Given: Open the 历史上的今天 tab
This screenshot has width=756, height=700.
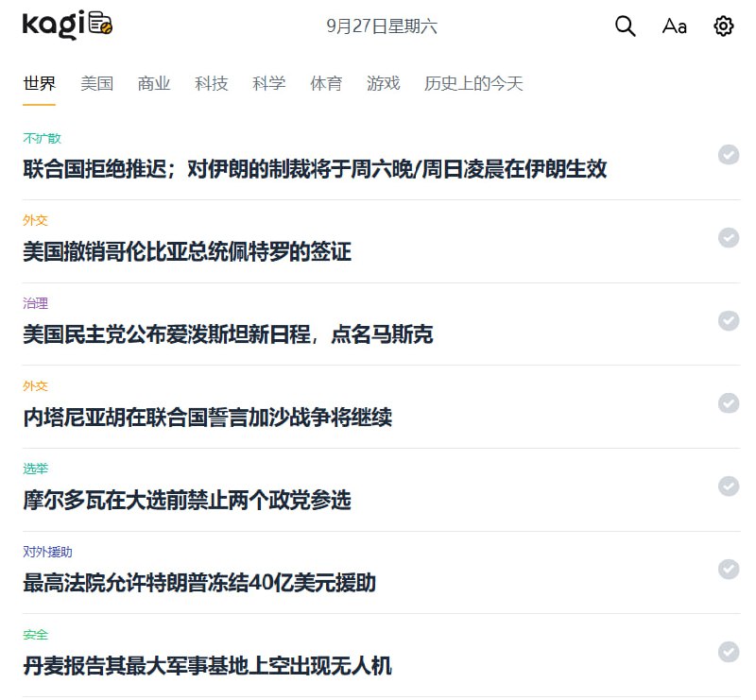Looking at the screenshot, I should point(474,83).
